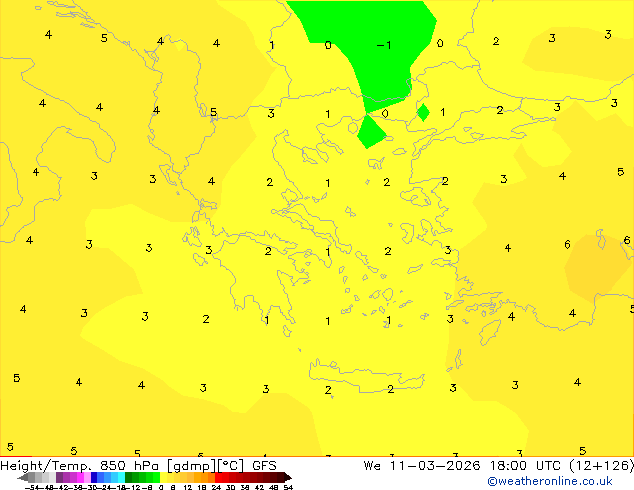Pick the lightest gray swatch in legend
This screenshot has height=490, width=634.
point(53,478)
